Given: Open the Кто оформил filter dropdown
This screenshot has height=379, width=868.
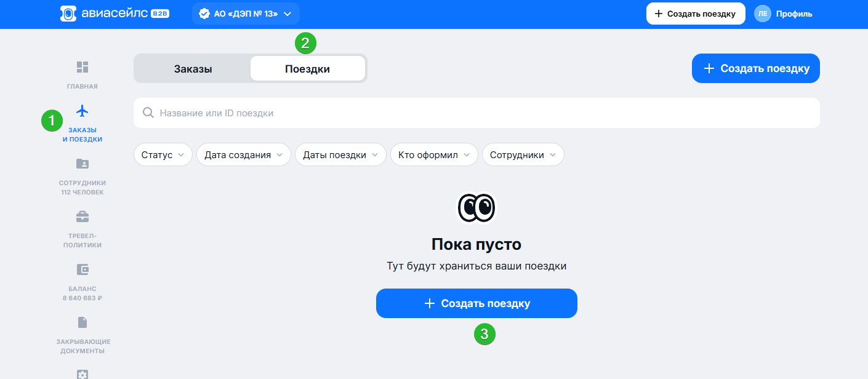Looking at the screenshot, I should click(x=434, y=155).
